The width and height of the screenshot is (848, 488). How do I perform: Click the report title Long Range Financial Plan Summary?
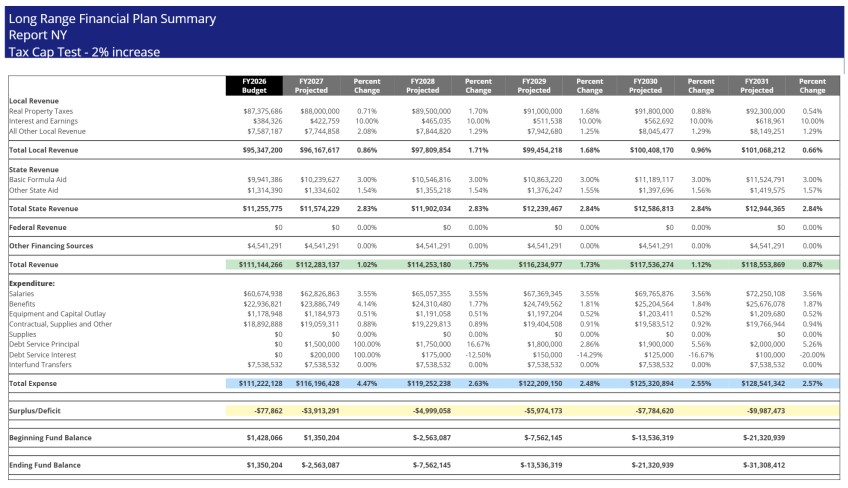(x=111, y=19)
